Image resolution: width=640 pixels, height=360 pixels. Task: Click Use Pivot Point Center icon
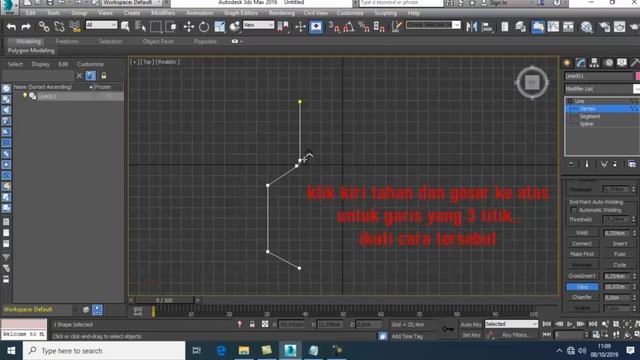[x=283, y=27]
